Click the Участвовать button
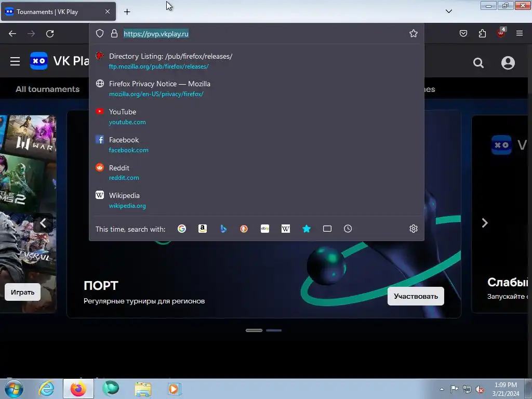The height and width of the screenshot is (399, 532). point(416,296)
